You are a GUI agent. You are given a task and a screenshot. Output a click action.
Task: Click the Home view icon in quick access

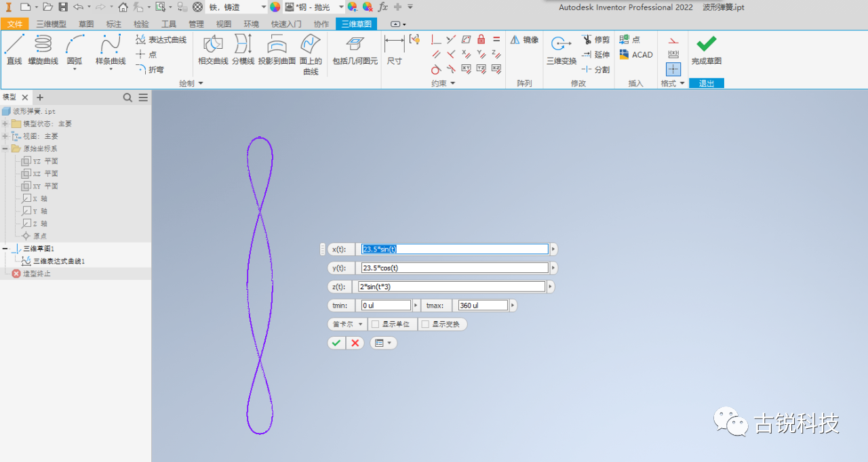tap(123, 7)
